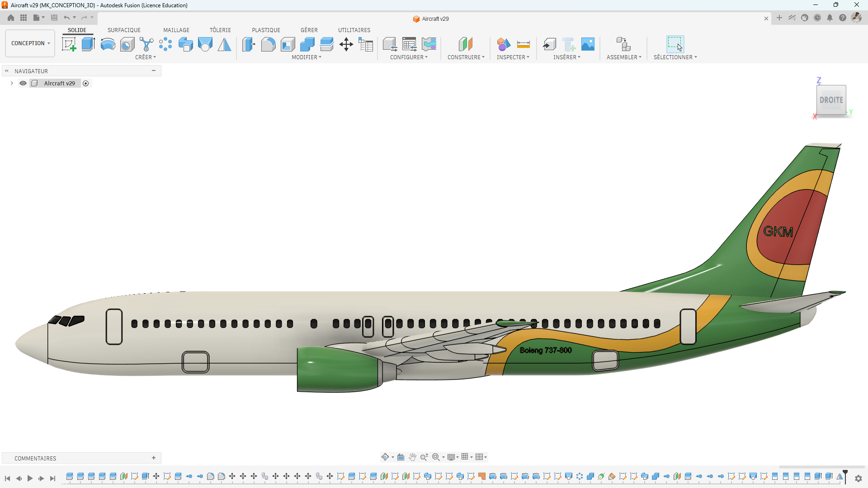Click the Extrude tool icon
The height and width of the screenshot is (488, 868).
88,44
